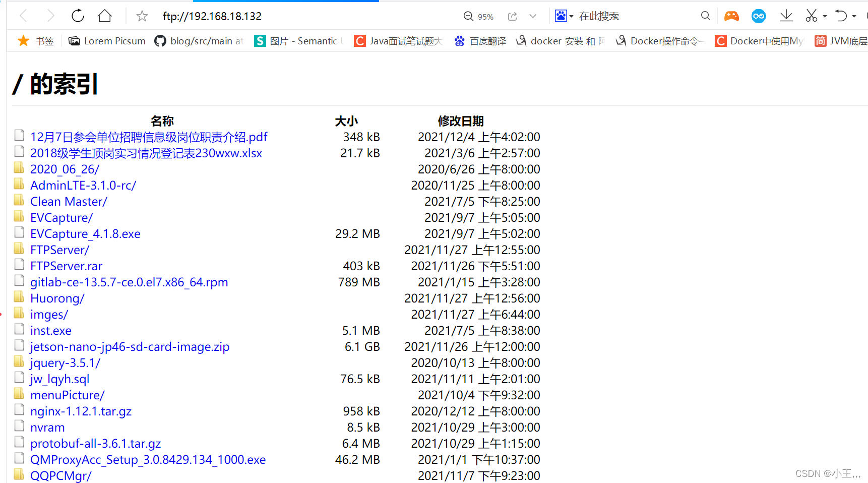Click the file icon beside nvram
The width and height of the screenshot is (868, 483).
click(19, 426)
